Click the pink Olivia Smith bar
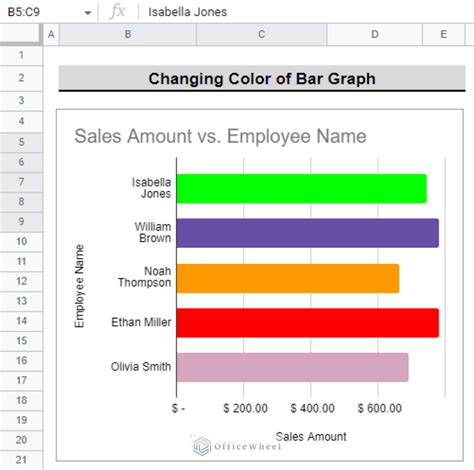 (292, 367)
